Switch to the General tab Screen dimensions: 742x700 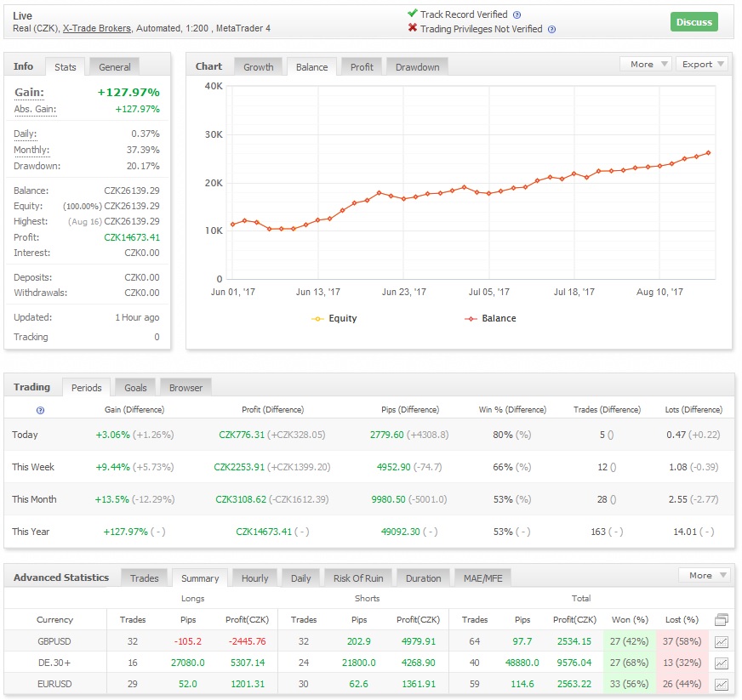pos(115,66)
